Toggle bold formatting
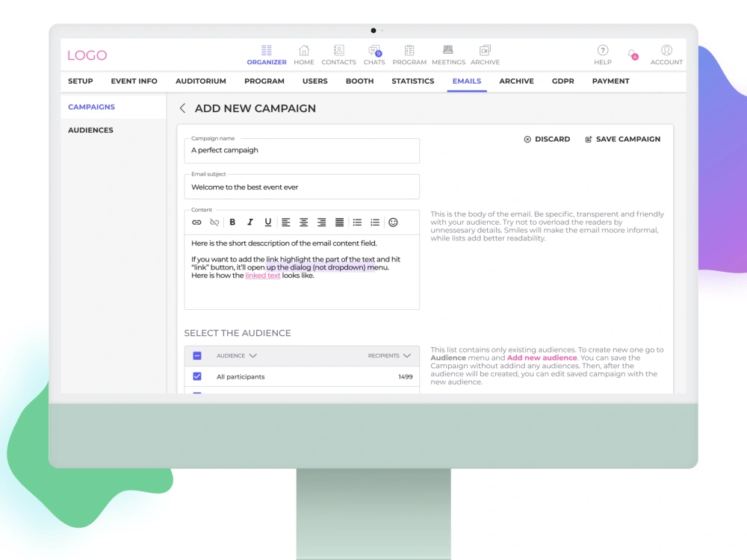This screenshot has height=560, width=747. [x=232, y=222]
